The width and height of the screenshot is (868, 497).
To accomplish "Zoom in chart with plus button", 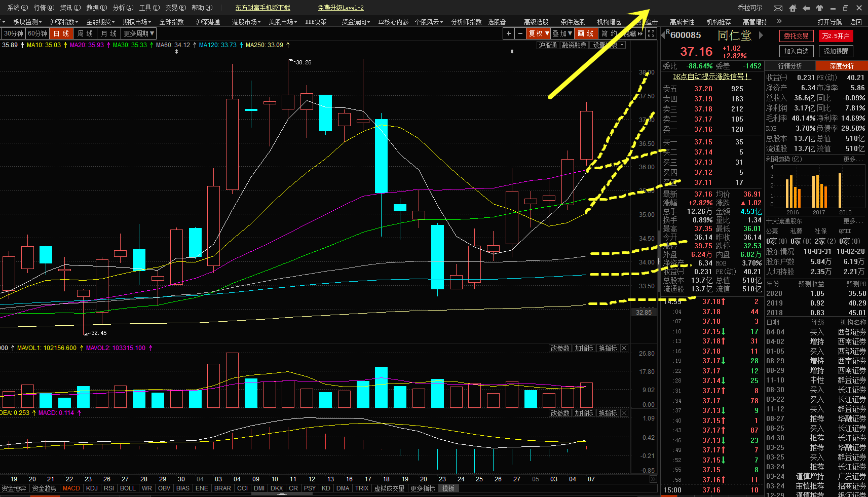I will point(509,33).
